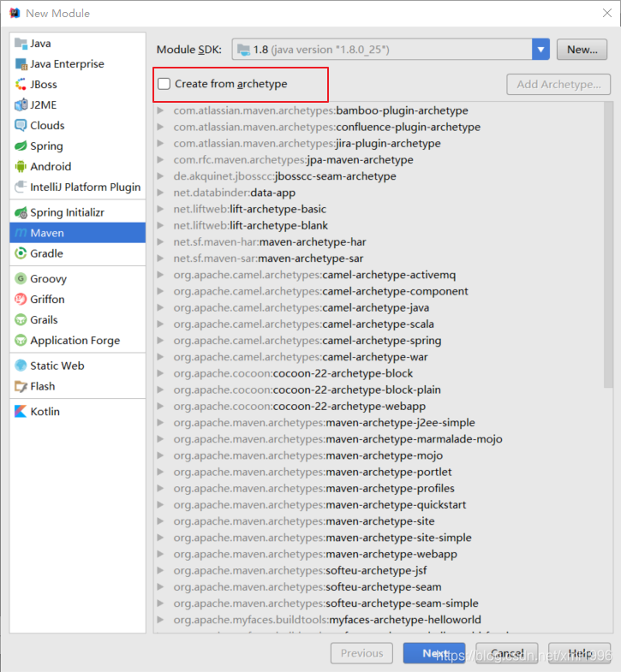Choose the Flash module icon
621x672 pixels.
(x=21, y=387)
